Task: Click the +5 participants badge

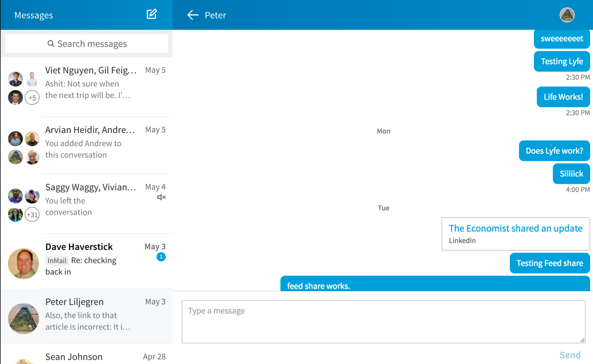Action: click(32, 97)
